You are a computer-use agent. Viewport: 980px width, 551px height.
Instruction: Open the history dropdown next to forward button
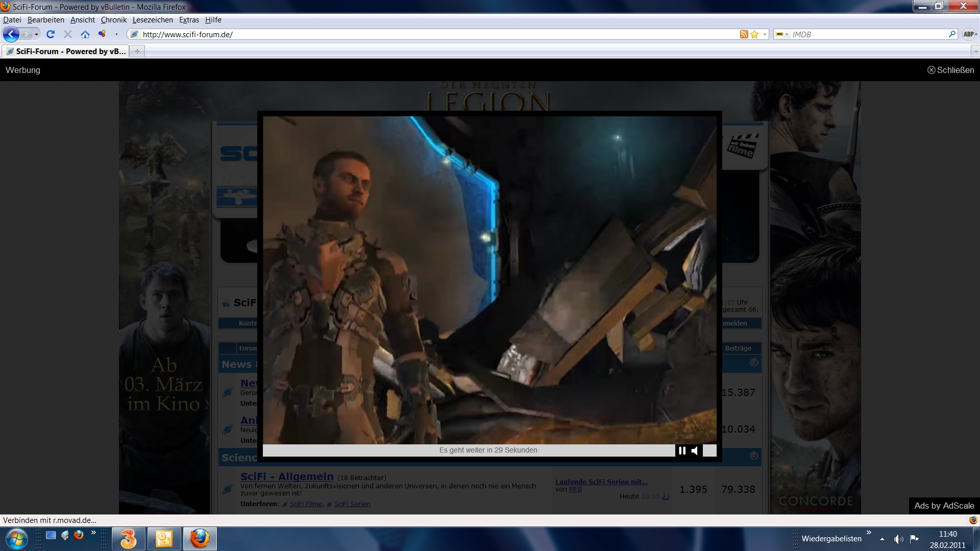(36, 34)
